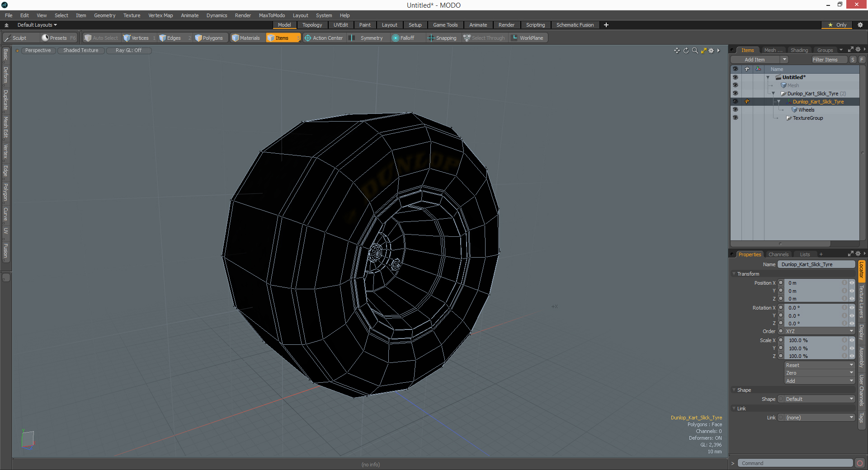Open the Default Layouts dropdown
The image size is (868, 470).
pyautogui.click(x=37, y=25)
